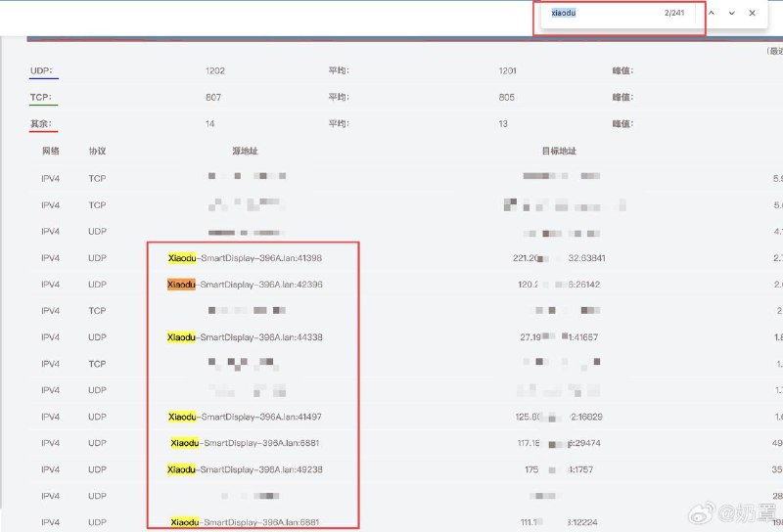This screenshot has width=783, height=532.
Task: Select source Xiaodu-SmartDisplay-396A.lan:42396
Action: point(246,285)
